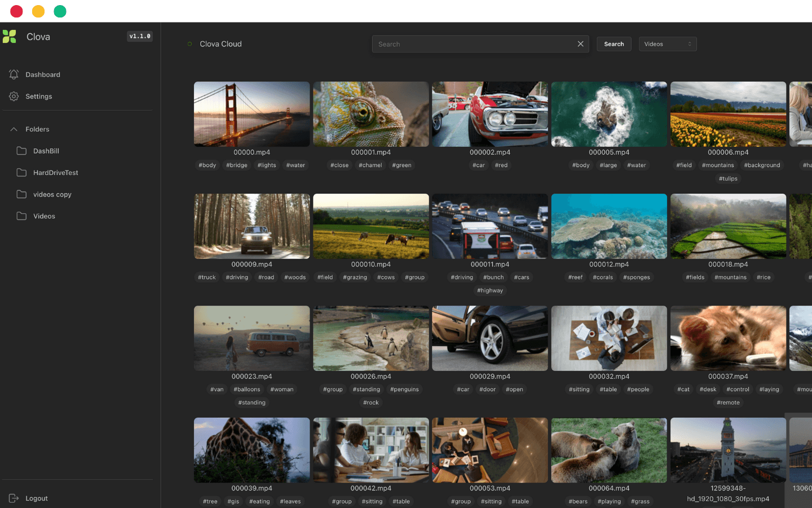Open Dashboard via the bell icon

pos(14,75)
